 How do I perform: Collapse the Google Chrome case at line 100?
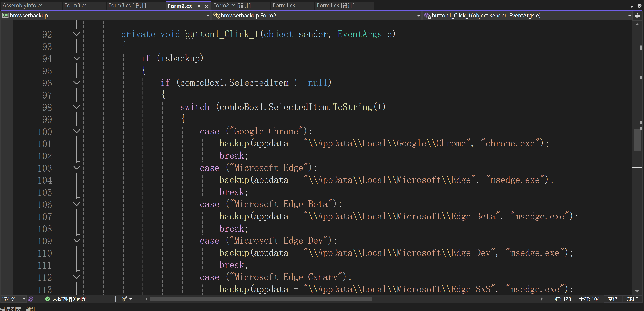pos(77,131)
